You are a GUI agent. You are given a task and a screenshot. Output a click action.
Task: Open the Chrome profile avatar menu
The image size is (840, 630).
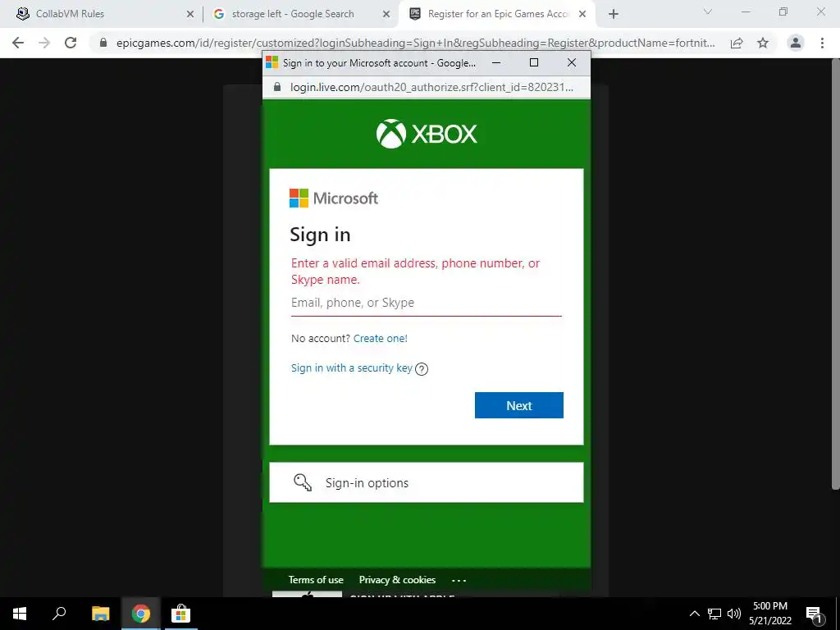pos(796,43)
